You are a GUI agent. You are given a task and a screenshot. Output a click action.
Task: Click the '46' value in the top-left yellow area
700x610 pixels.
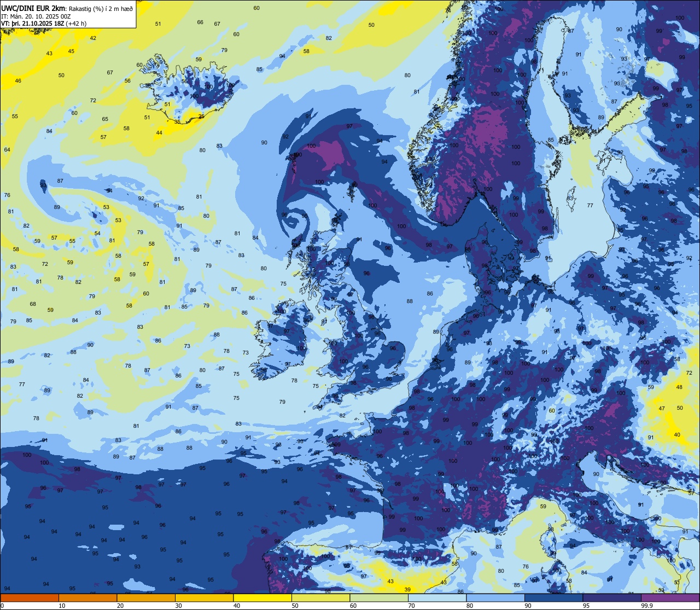(18, 80)
